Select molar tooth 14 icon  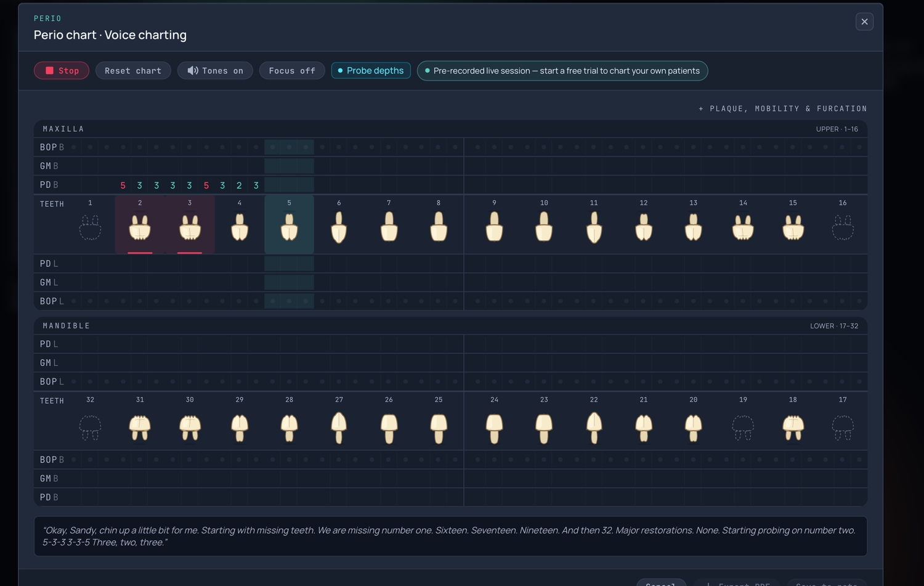744,227
